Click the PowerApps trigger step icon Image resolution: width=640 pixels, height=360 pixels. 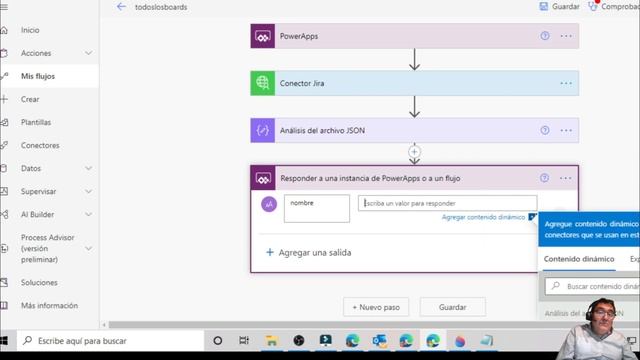[262, 36]
